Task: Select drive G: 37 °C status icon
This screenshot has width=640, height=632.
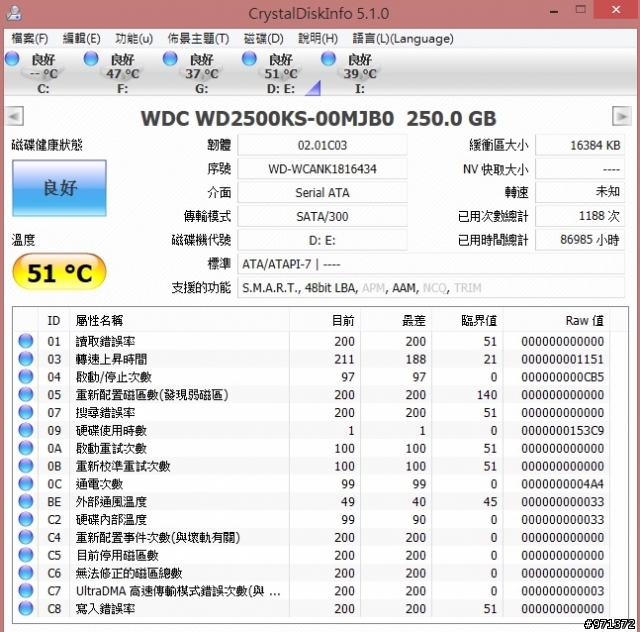Action: coord(170,58)
